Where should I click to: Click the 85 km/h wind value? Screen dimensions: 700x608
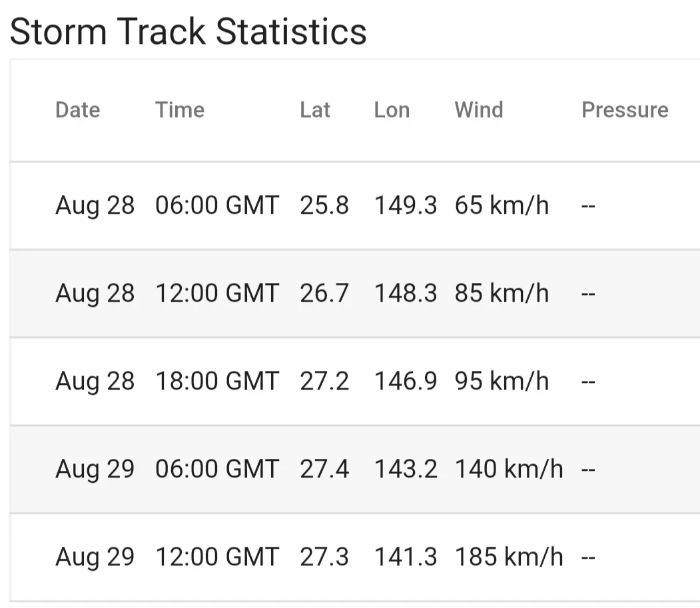point(502,293)
